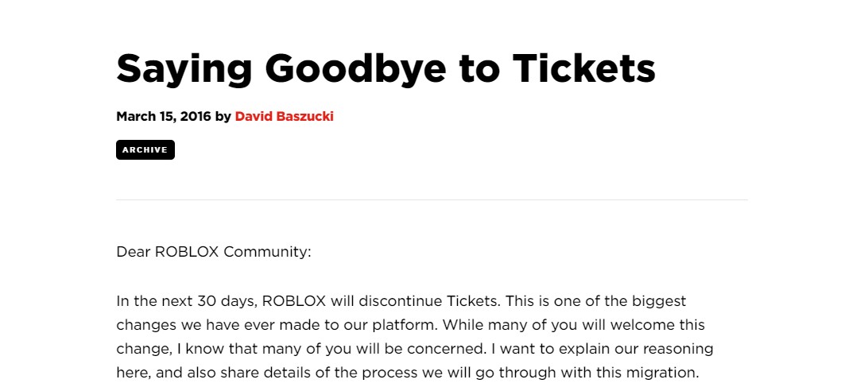This screenshot has height=387, width=868.
Task: Click the March 15, 2016 post date
Action: [x=163, y=116]
